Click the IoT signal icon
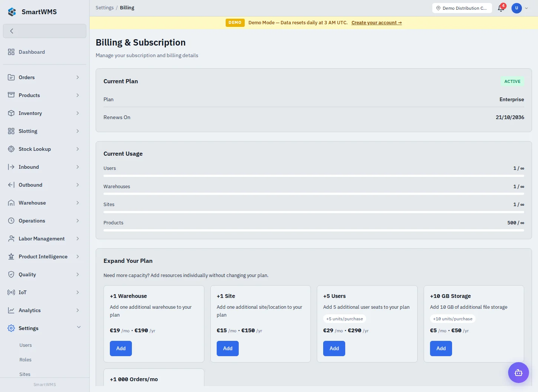 11,292
